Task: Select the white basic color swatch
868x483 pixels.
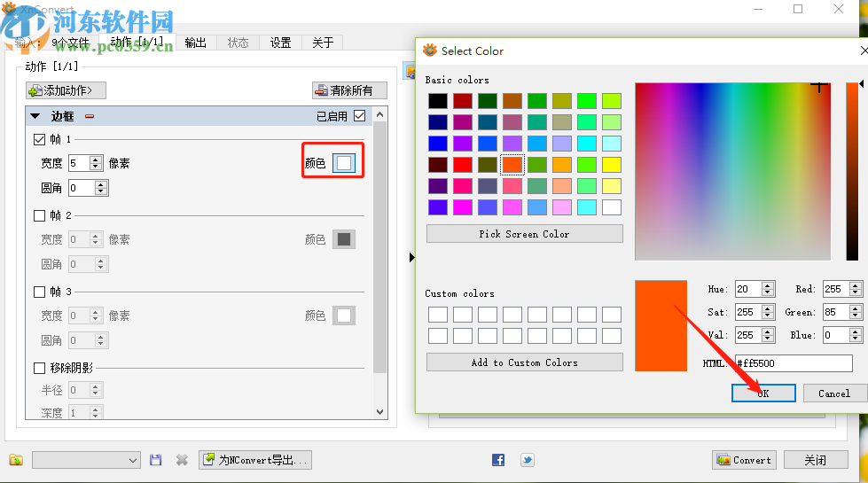Action: tap(612, 207)
